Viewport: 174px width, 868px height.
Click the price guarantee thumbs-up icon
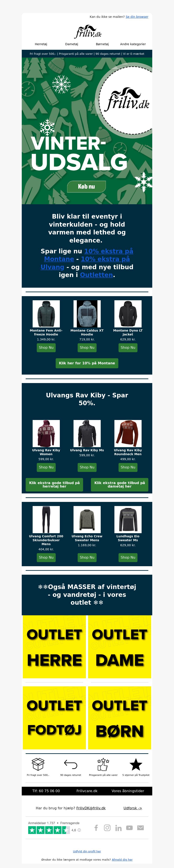103,764
